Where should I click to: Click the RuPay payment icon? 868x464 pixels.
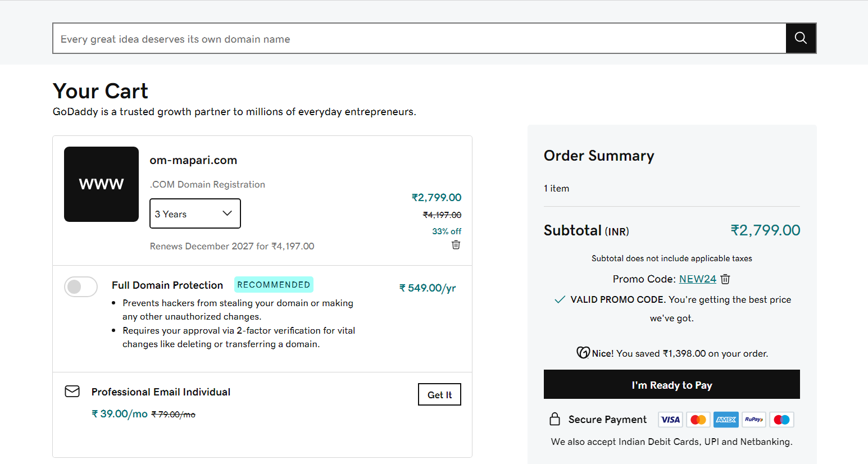pos(753,419)
